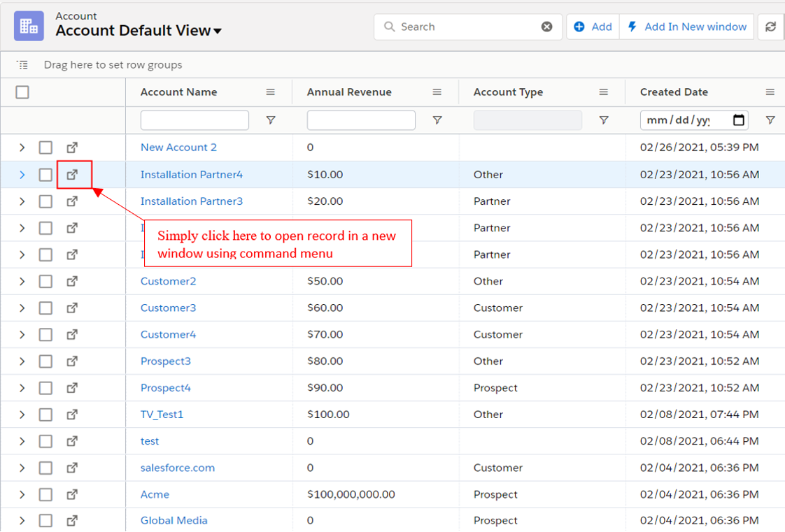The image size is (785, 532).
Task: Open the Account Default View dropdown
Action: click(218, 31)
